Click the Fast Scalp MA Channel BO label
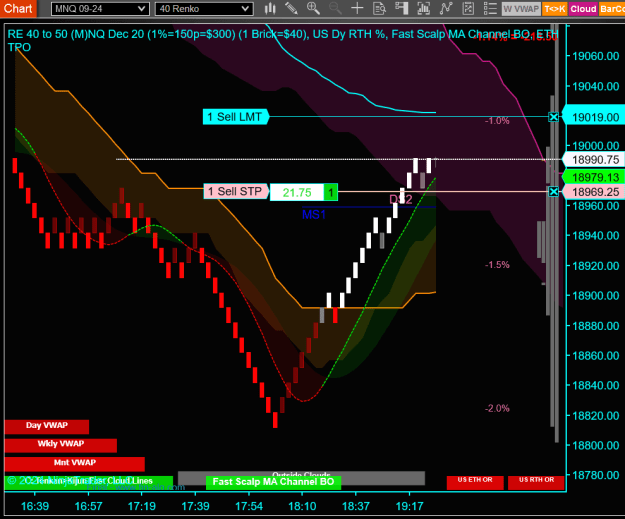This screenshot has width=625, height=519. pos(273,482)
